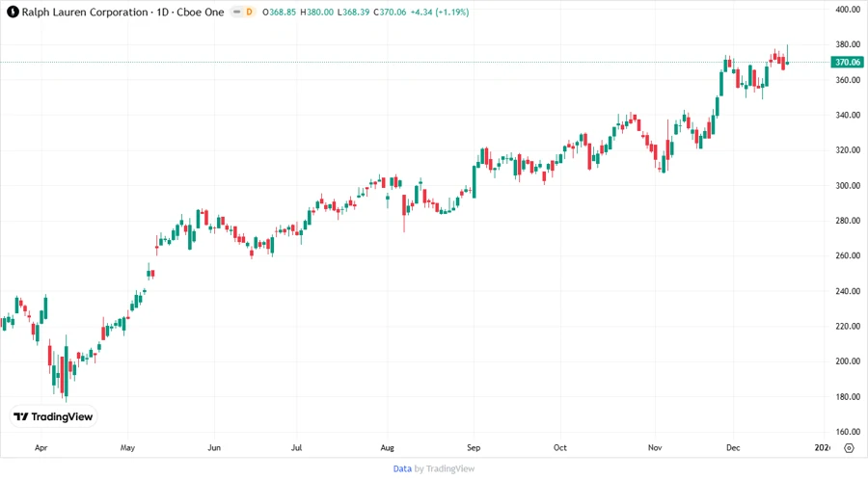Click the Ralph Lauren Corporation title
The width and height of the screenshot is (868, 480).
click(85, 13)
